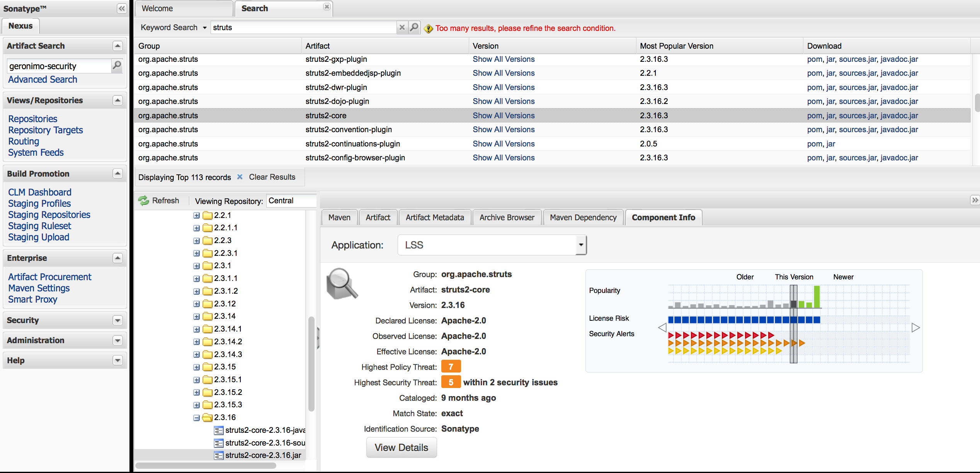
Task: Open the Keyword Search type dropdown
Action: (x=204, y=28)
